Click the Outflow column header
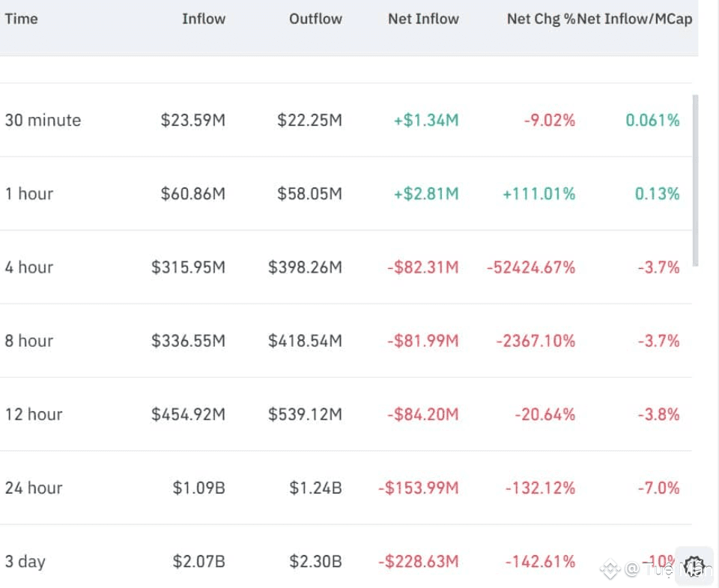Viewport: 719px width, 588px height. click(x=315, y=19)
